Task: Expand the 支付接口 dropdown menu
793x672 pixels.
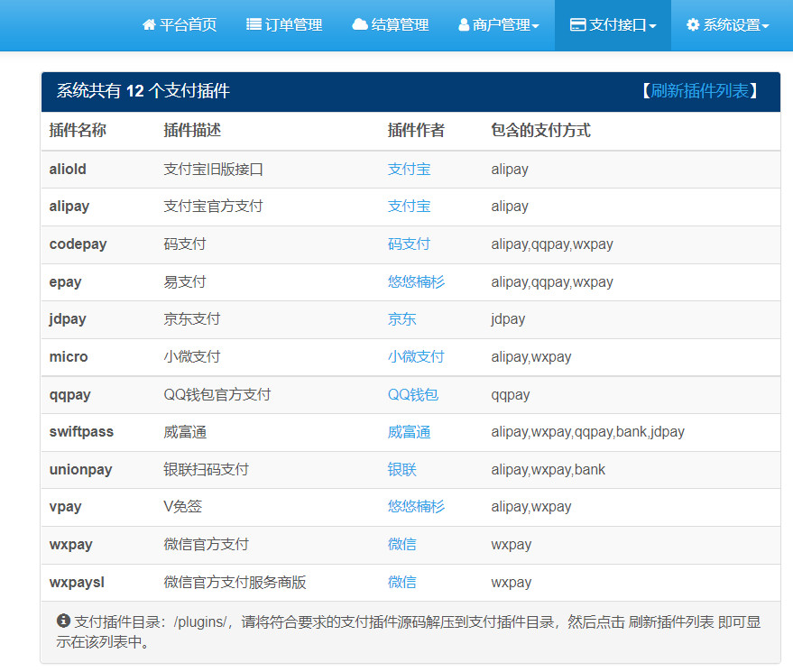Action: pyautogui.click(x=613, y=24)
